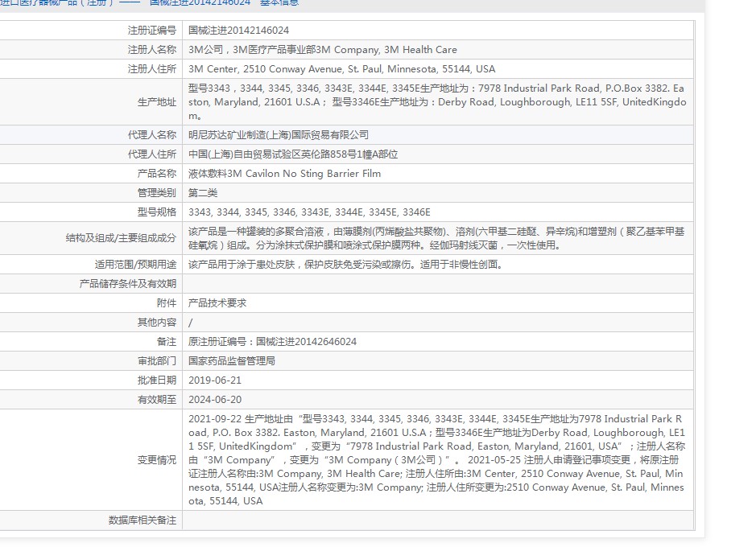Select approving authority 国家药品监督管理局
The height and width of the screenshot is (547, 756).
pos(231,360)
